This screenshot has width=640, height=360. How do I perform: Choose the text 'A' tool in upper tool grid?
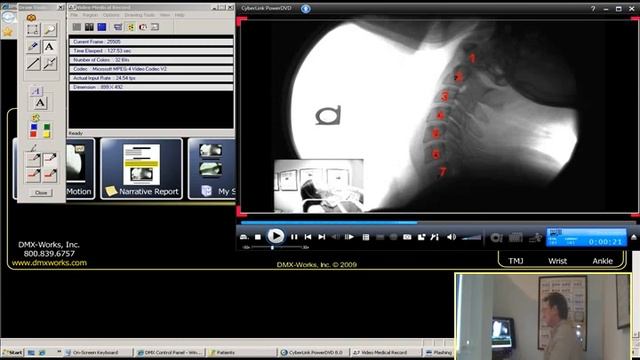[x=49, y=47]
